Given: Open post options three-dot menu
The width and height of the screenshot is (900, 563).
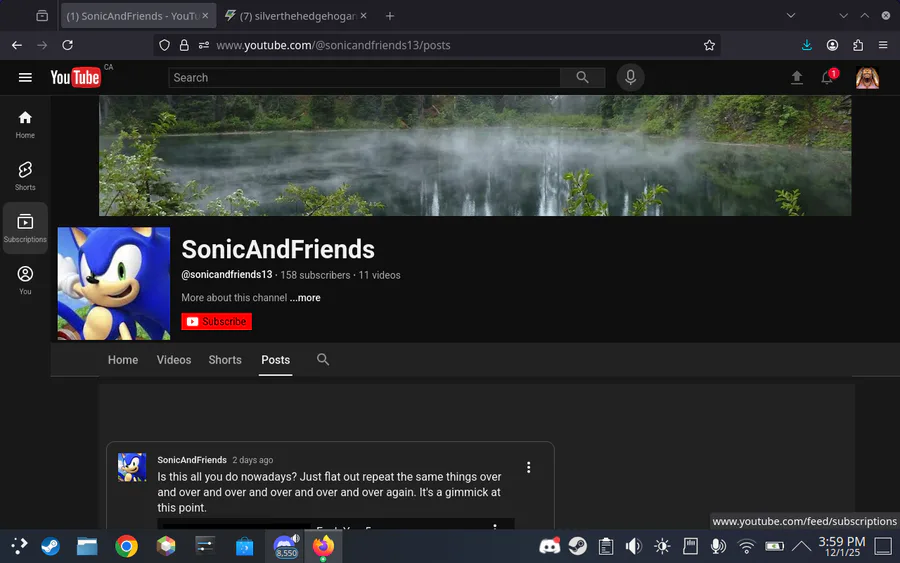Looking at the screenshot, I should [528, 467].
